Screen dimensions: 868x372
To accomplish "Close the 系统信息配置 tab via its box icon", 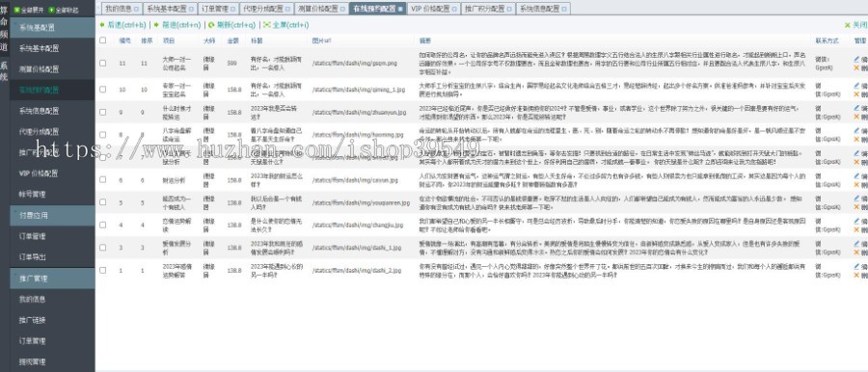I will click(563, 9).
